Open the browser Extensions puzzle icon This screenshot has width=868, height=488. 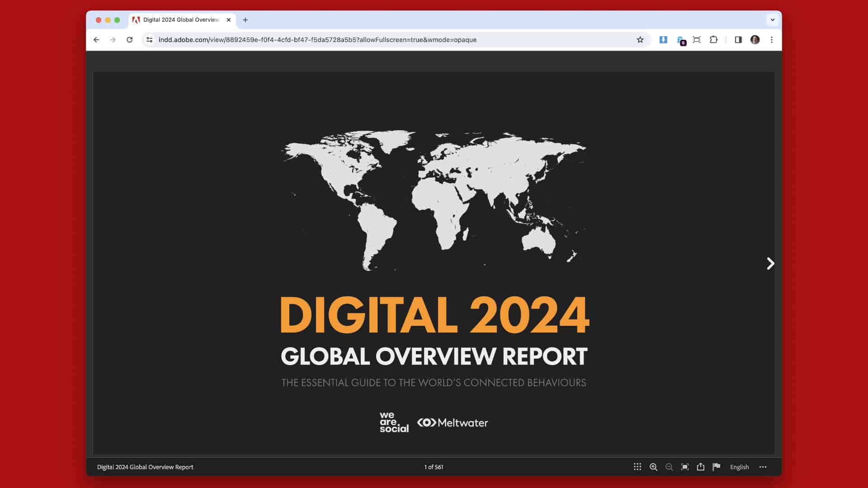(713, 40)
